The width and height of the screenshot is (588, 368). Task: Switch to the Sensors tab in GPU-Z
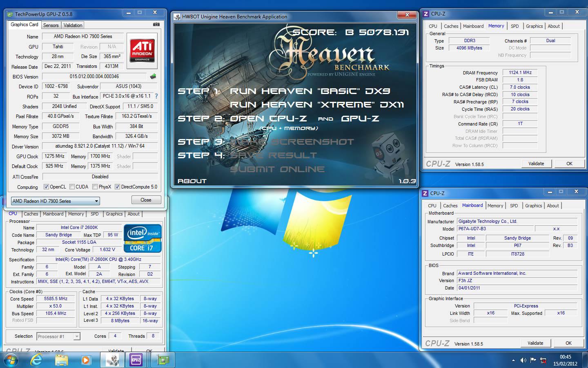pyautogui.click(x=51, y=25)
